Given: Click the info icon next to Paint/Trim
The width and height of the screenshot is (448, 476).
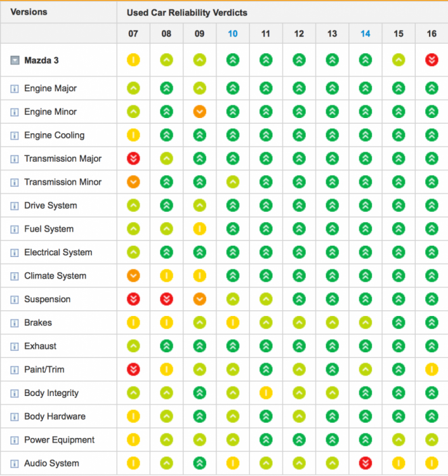Looking at the screenshot, I should click(14, 370).
